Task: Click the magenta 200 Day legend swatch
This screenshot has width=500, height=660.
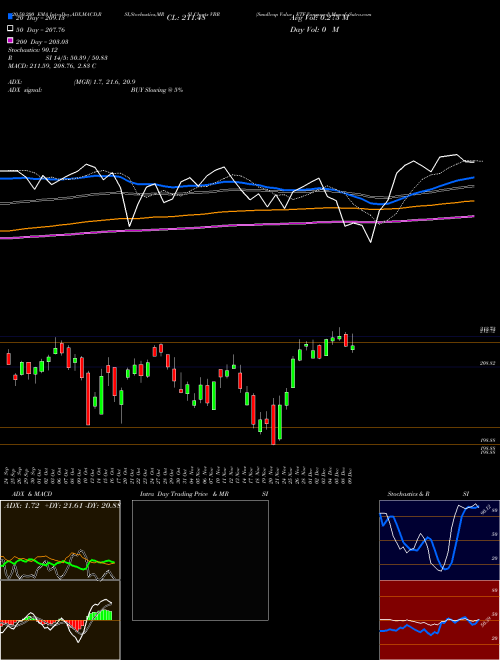Action: pyautogui.click(x=11, y=40)
